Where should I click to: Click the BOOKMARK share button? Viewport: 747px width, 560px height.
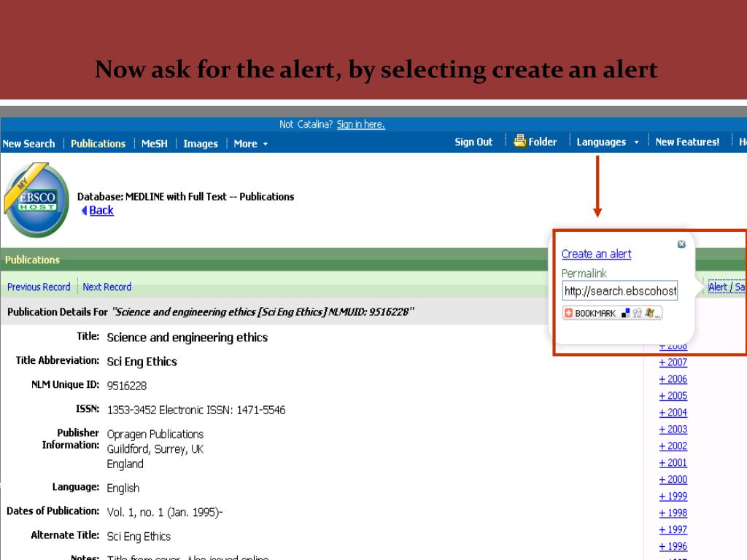coord(612,313)
